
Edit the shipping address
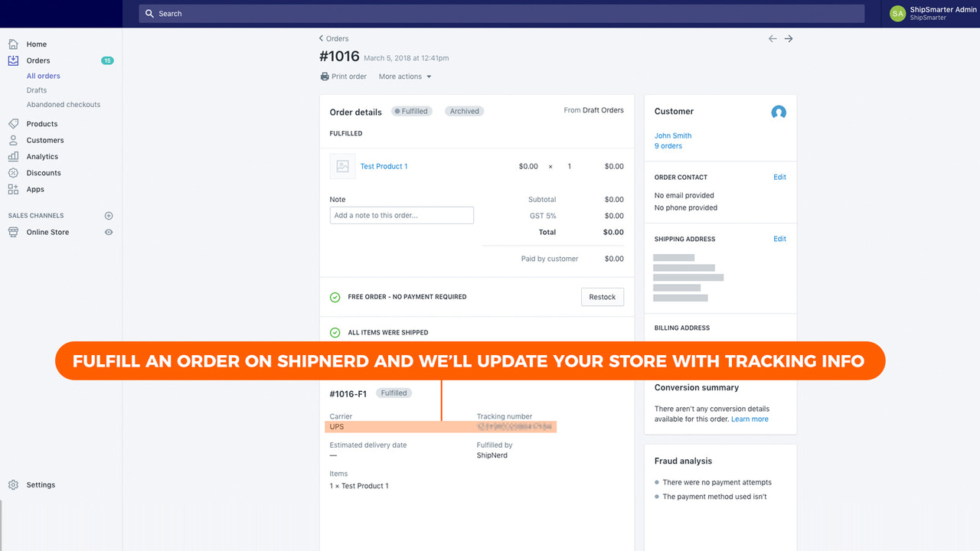pyautogui.click(x=779, y=238)
